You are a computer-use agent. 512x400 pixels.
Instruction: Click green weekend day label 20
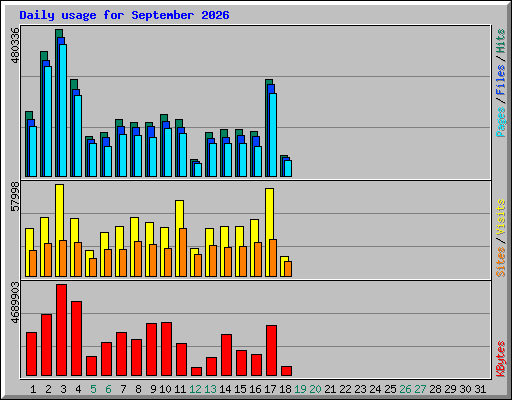(x=315, y=389)
